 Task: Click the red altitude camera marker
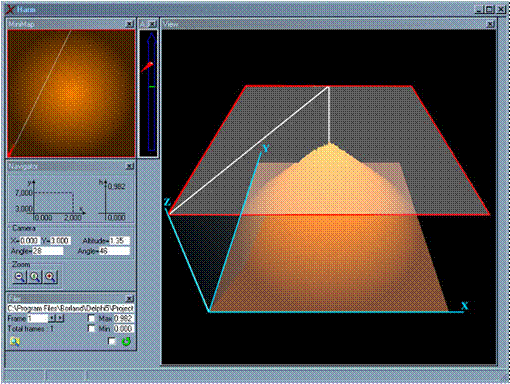[x=147, y=67]
